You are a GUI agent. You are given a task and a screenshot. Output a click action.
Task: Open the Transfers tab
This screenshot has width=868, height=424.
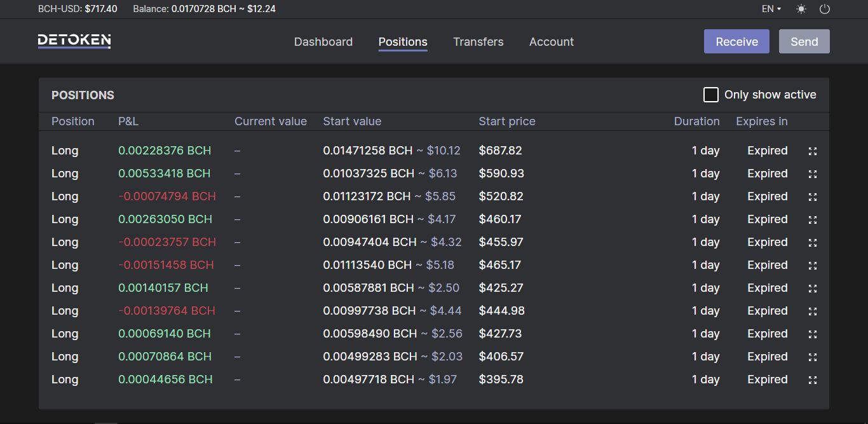[478, 42]
